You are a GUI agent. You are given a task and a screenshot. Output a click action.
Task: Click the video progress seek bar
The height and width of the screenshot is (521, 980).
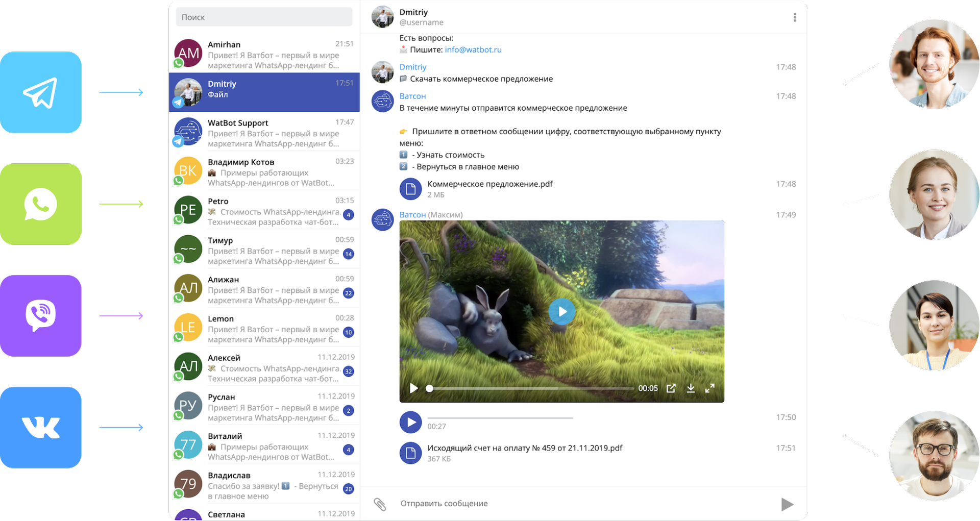(531, 388)
